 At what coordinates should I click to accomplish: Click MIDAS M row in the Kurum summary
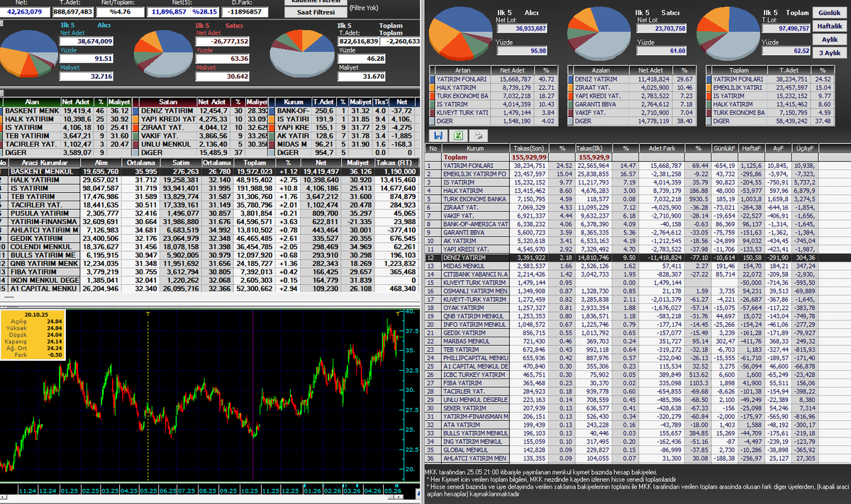(x=344, y=144)
